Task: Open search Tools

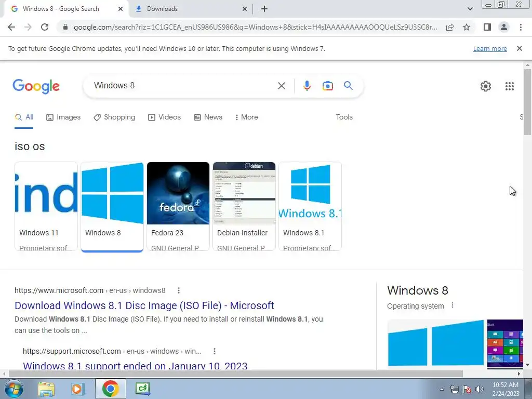Action: tap(344, 117)
